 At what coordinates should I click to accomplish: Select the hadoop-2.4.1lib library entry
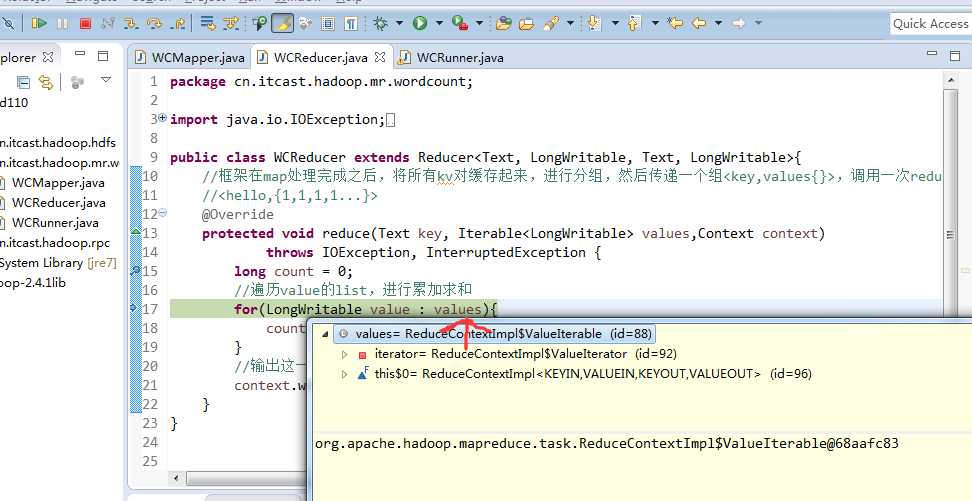tap(33, 283)
